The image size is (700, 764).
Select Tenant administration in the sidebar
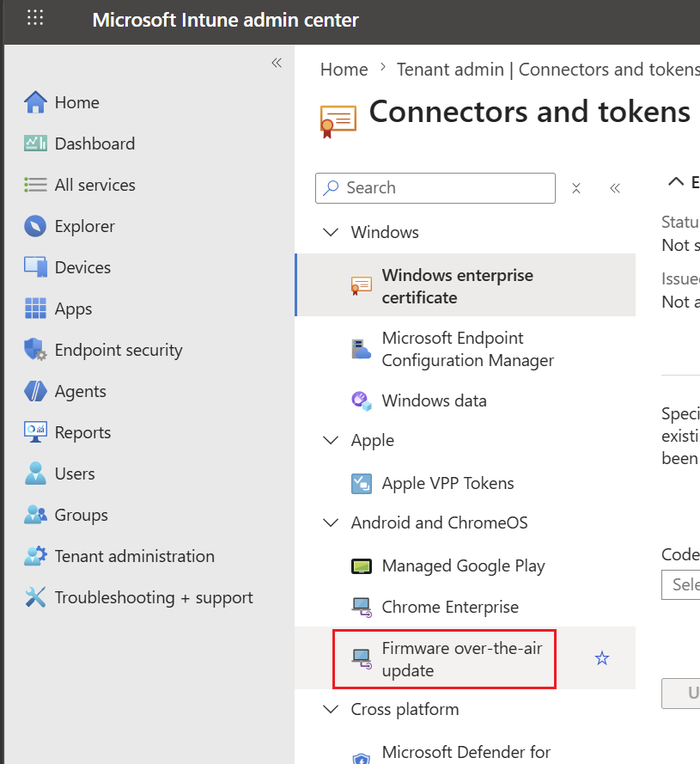(135, 556)
